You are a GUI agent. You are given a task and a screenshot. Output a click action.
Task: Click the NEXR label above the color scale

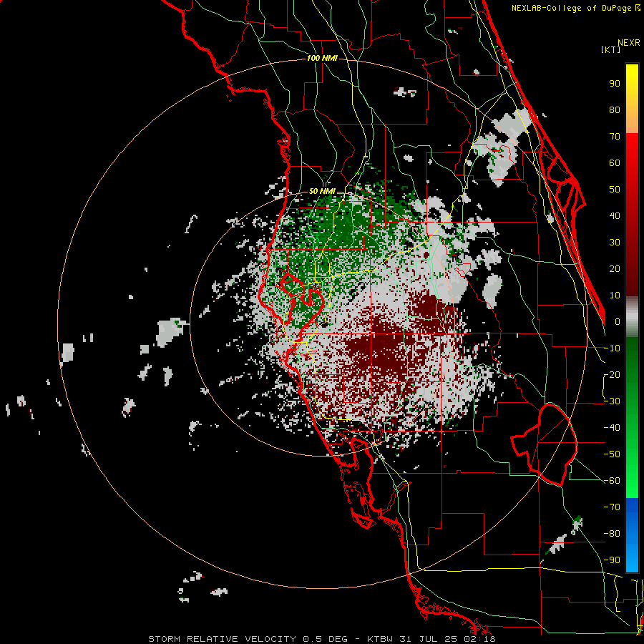629,43
